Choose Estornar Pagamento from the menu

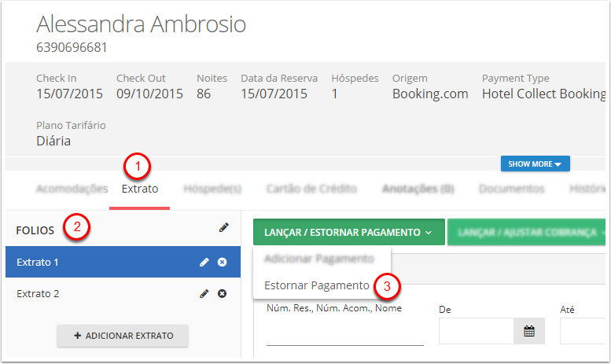point(317,285)
